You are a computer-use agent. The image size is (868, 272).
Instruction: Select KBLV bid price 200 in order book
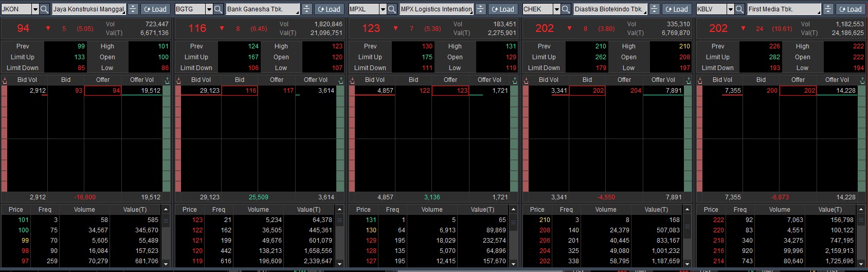762,91
